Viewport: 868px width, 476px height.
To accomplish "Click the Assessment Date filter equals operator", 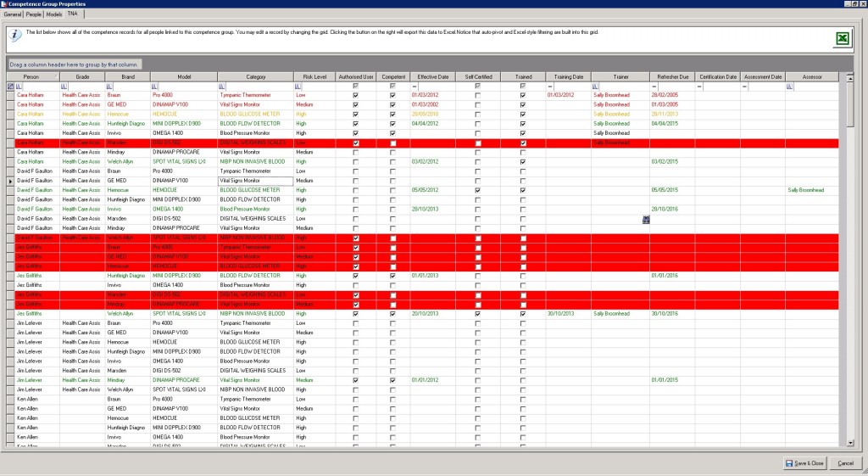I will (745, 87).
